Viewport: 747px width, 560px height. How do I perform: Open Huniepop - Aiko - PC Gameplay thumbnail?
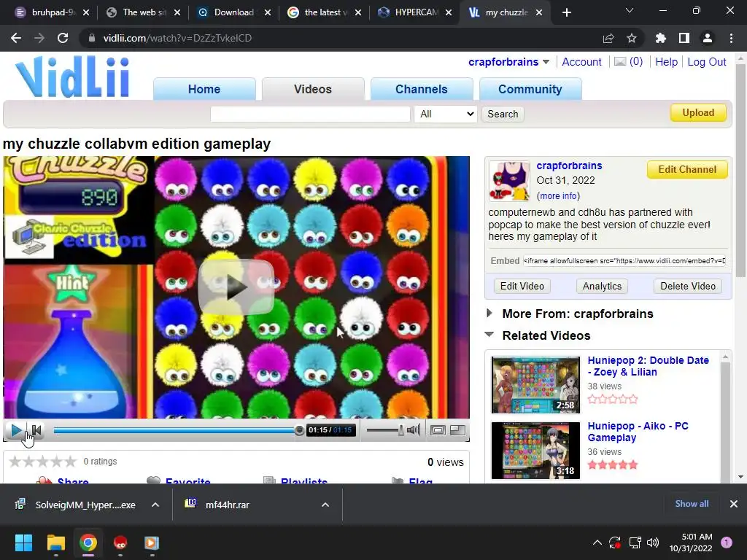536,451
